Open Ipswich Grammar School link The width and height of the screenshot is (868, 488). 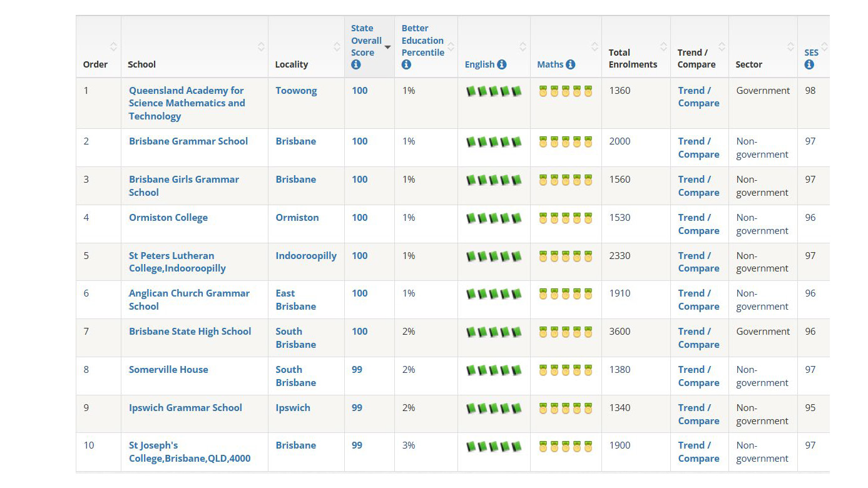point(185,408)
